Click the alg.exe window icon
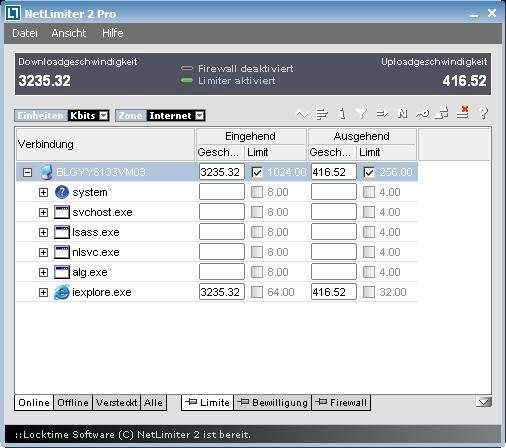 62,272
